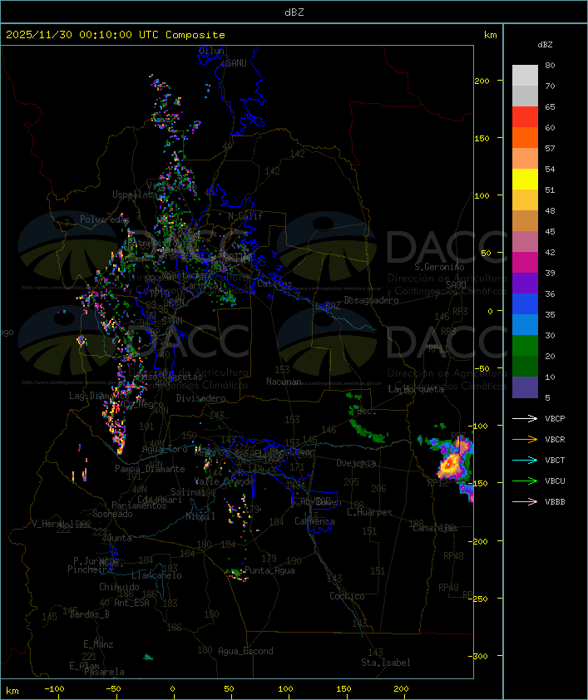Image resolution: width=588 pixels, height=700 pixels.
Task: Click the Bardas_B place label
Action: [89, 614]
